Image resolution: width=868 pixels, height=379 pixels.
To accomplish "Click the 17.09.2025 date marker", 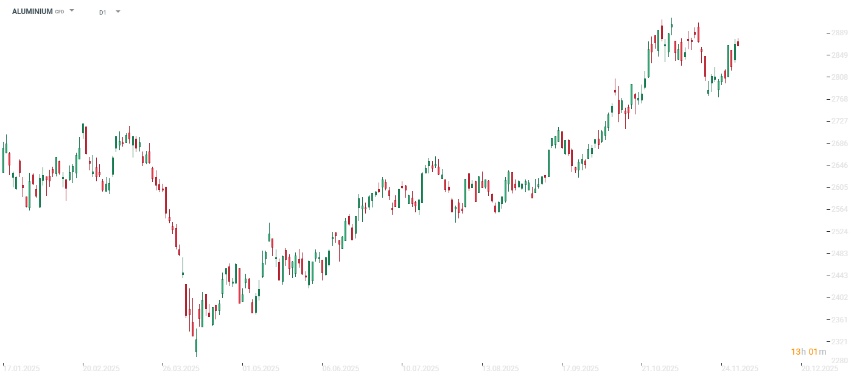I will 580,369.
